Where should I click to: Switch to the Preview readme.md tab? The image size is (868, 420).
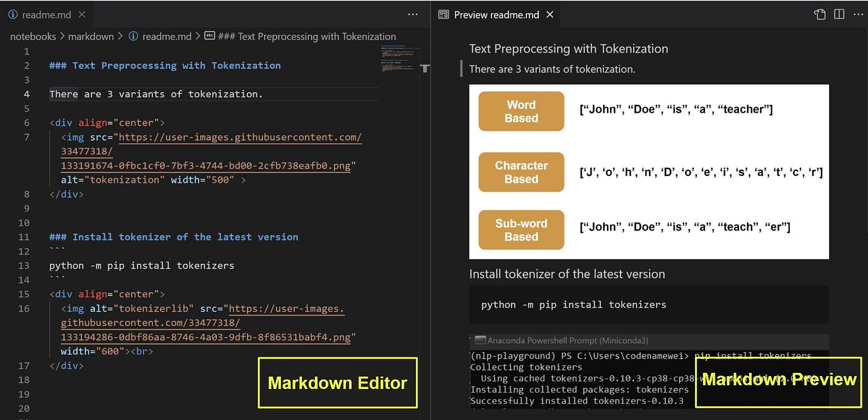tap(496, 14)
